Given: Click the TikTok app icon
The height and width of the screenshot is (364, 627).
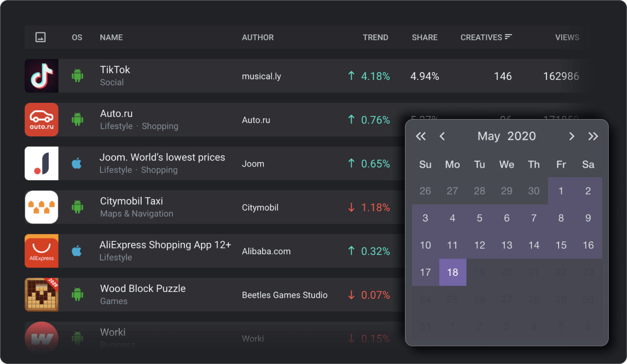Looking at the screenshot, I should 41,76.
